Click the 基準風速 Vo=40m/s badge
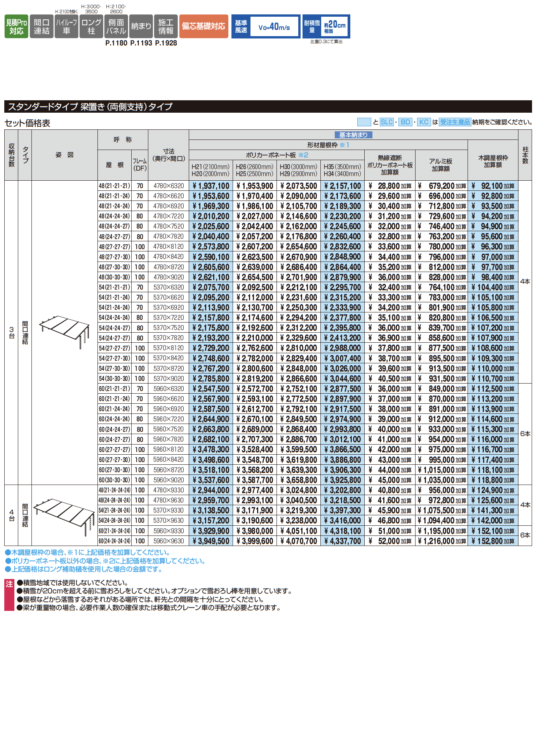This screenshot has height=736, width=560. [x=266, y=26]
